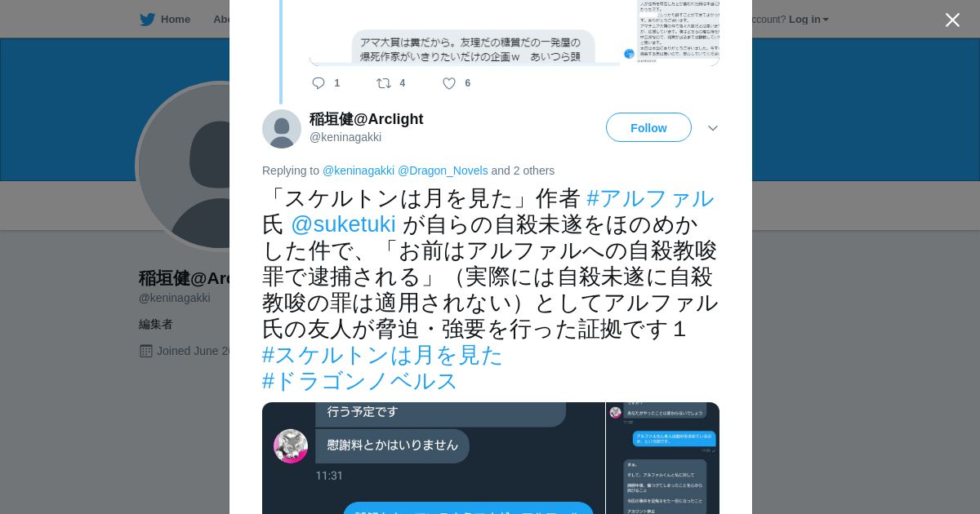Click the reply speech bubble icon

[318, 83]
